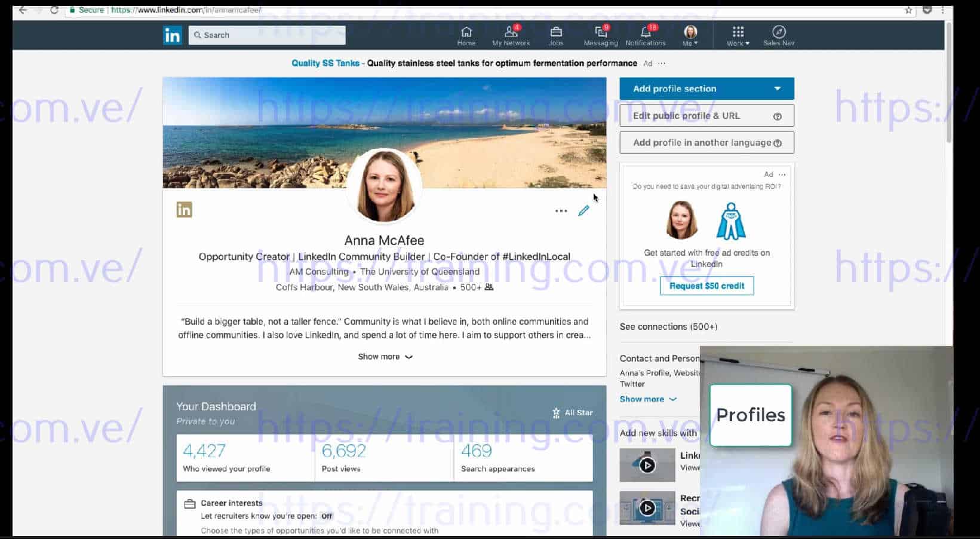Open the Me profile menu

pyautogui.click(x=690, y=36)
